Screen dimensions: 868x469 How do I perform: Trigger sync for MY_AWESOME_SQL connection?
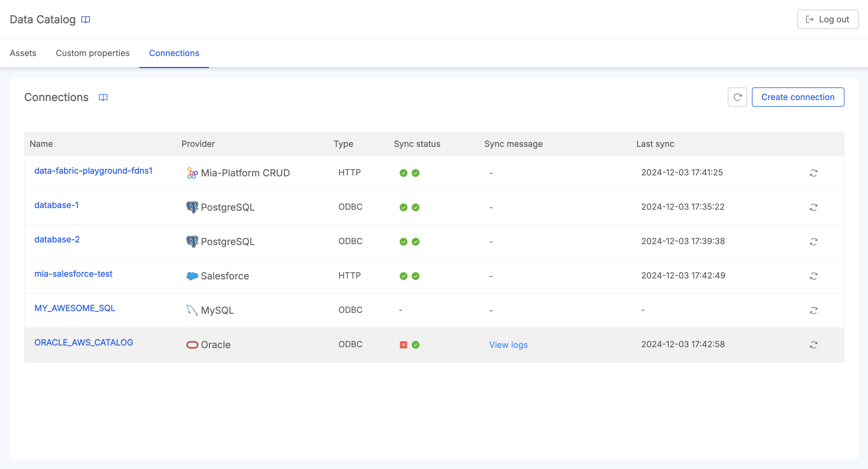click(814, 310)
